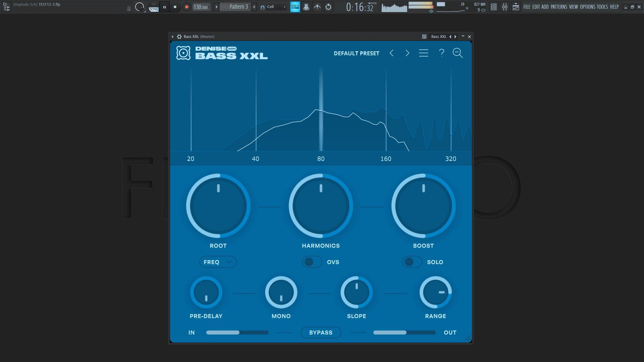Select next wrapper preset arrow
644x362 pixels.
click(x=455, y=37)
